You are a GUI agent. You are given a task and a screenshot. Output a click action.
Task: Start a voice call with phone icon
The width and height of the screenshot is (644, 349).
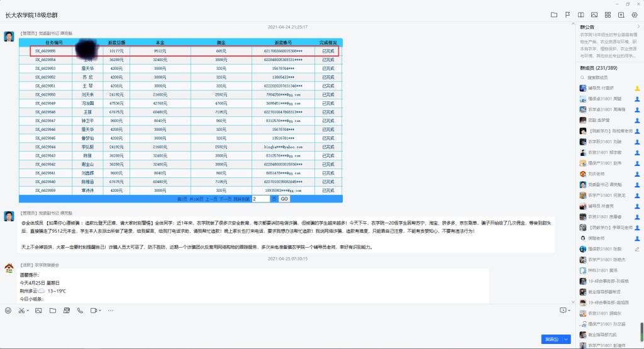click(x=80, y=310)
